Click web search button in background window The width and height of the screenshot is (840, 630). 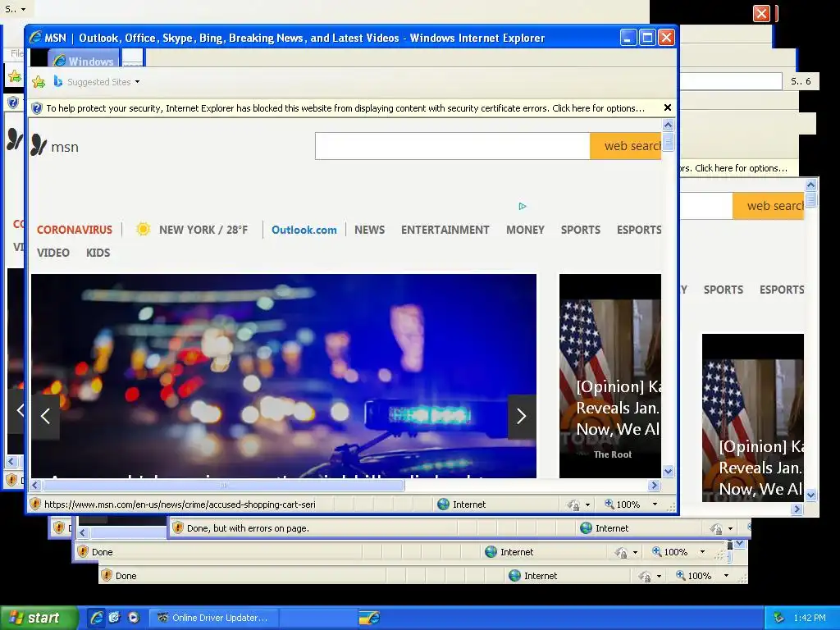(768, 206)
